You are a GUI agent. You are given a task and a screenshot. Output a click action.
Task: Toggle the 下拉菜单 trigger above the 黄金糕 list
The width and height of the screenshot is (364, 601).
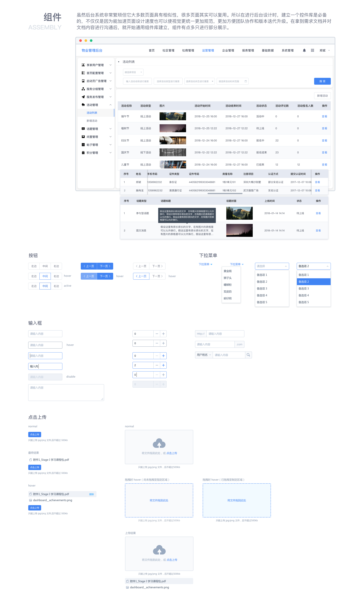[237, 264]
